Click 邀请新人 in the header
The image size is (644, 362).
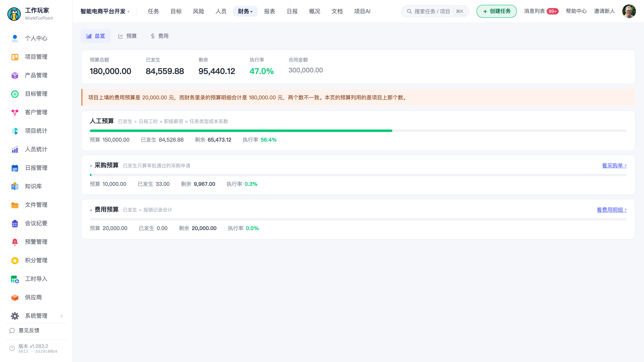pyautogui.click(x=604, y=11)
